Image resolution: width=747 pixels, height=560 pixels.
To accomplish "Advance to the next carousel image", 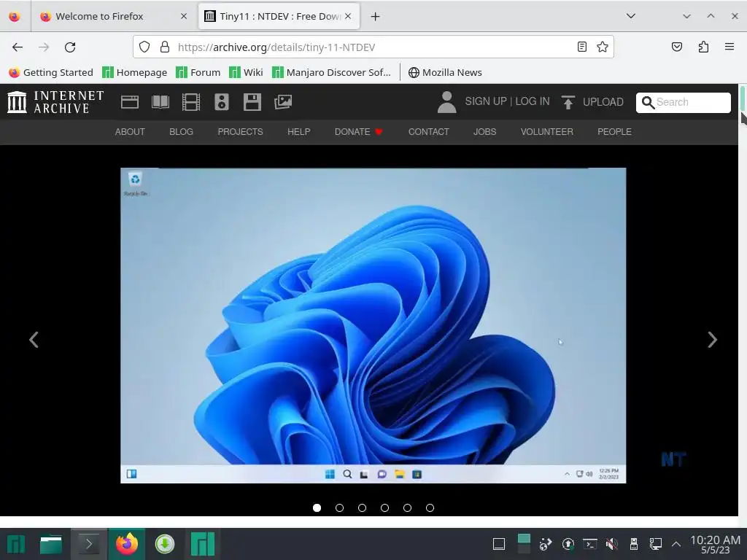I will point(712,340).
